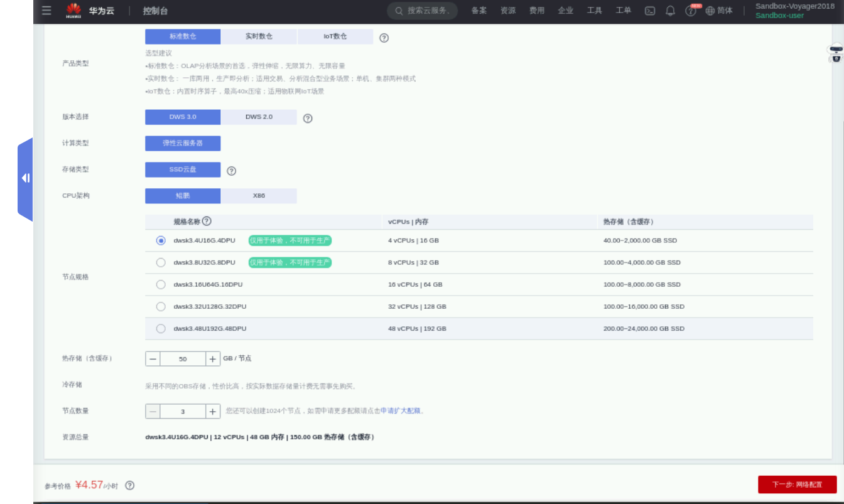Choose IoT数仓 product type

[335, 36]
